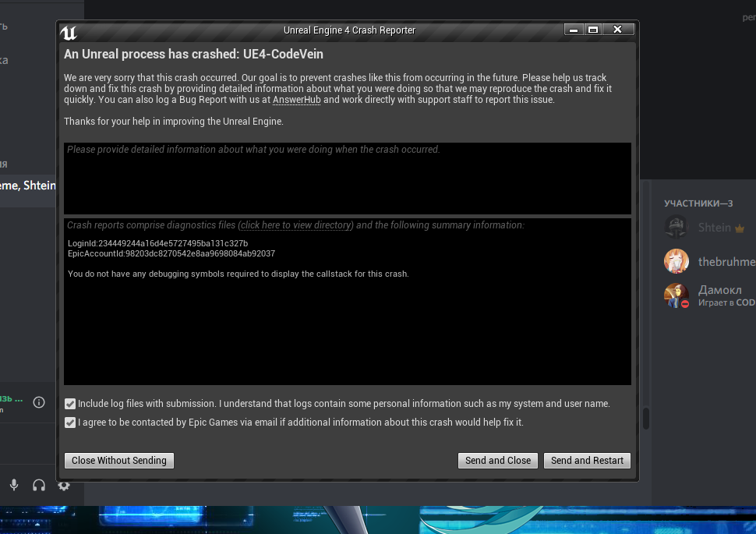Click member name Shtein in Discord
Viewport: 756px width, 534px height.
715,228
